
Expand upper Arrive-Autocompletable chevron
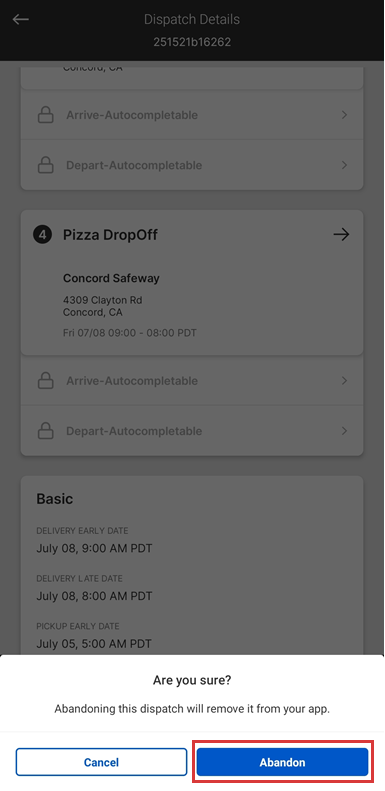coord(345,115)
